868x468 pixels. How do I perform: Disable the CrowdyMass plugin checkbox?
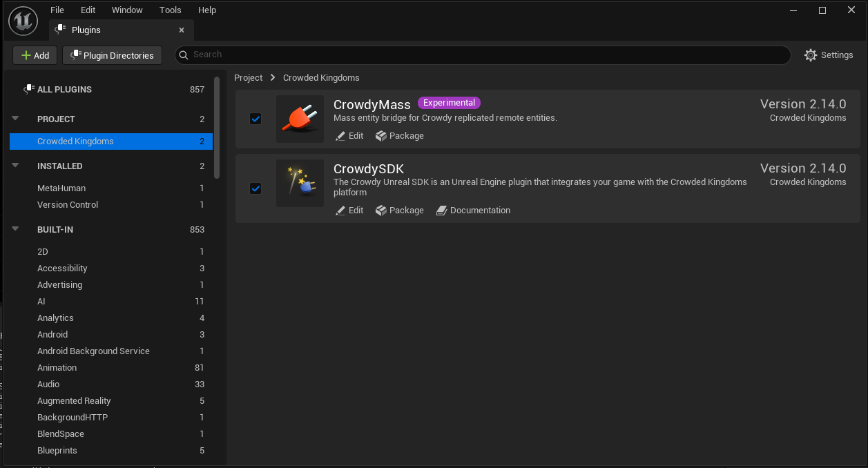pos(255,119)
